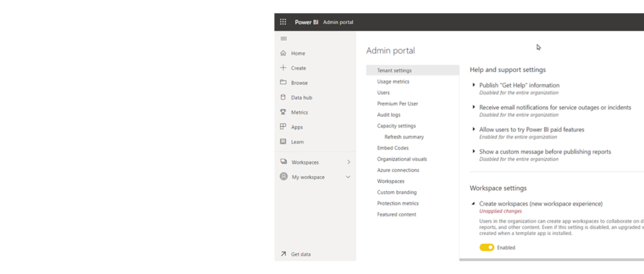The height and width of the screenshot is (274, 644).
Task: Click the Get data arrow icon
Action: click(283, 254)
